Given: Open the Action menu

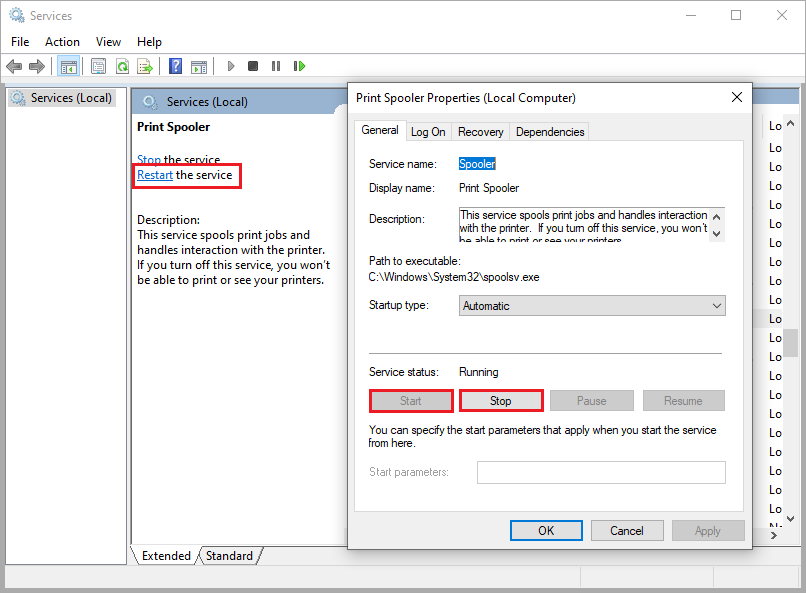Looking at the screenshot, I should point(62,42).
